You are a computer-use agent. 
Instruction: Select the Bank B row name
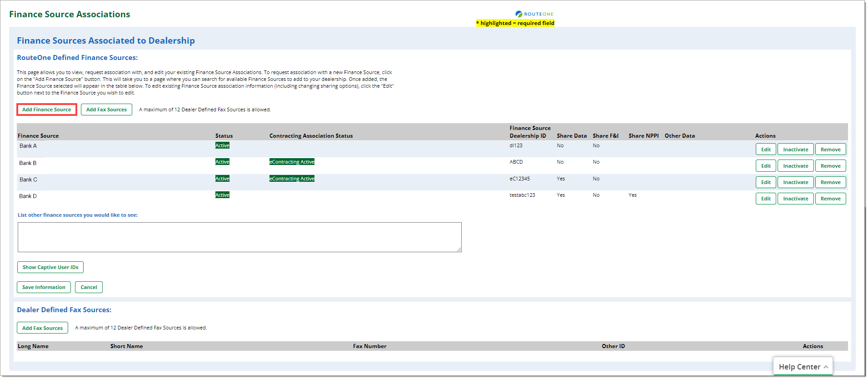click(x=28, y=163)
